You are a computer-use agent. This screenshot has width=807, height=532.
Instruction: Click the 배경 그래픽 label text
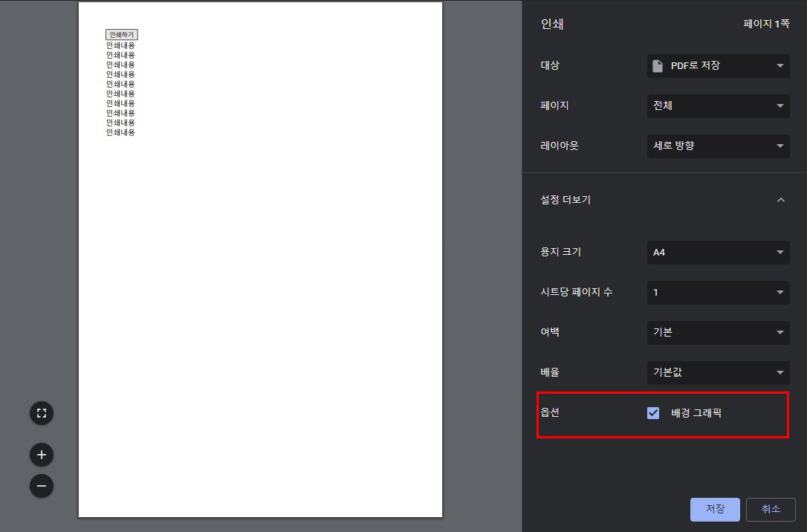[x=696, y=413]
